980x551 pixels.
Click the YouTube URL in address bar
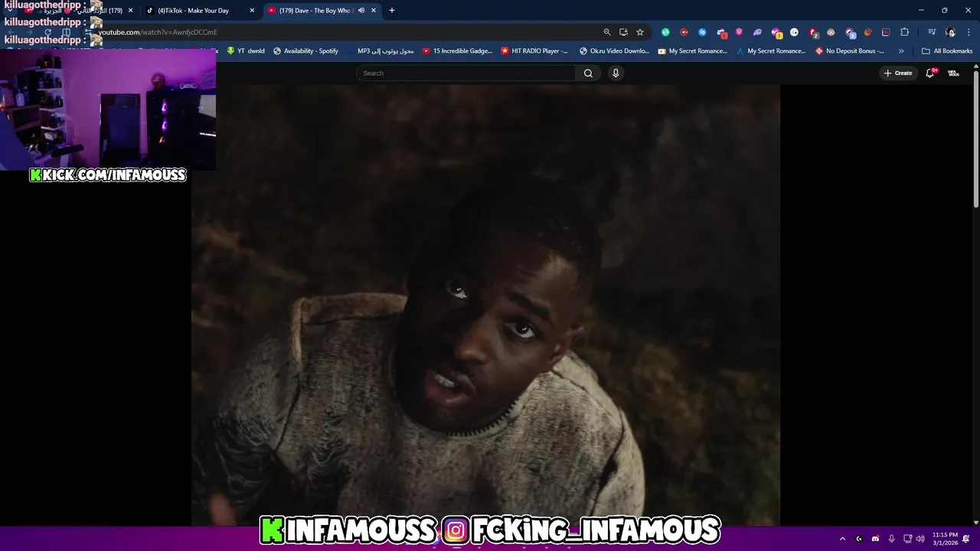pos(158,32)
